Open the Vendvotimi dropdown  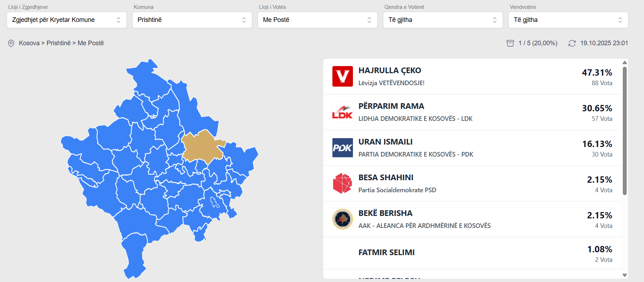coord(568,20)
